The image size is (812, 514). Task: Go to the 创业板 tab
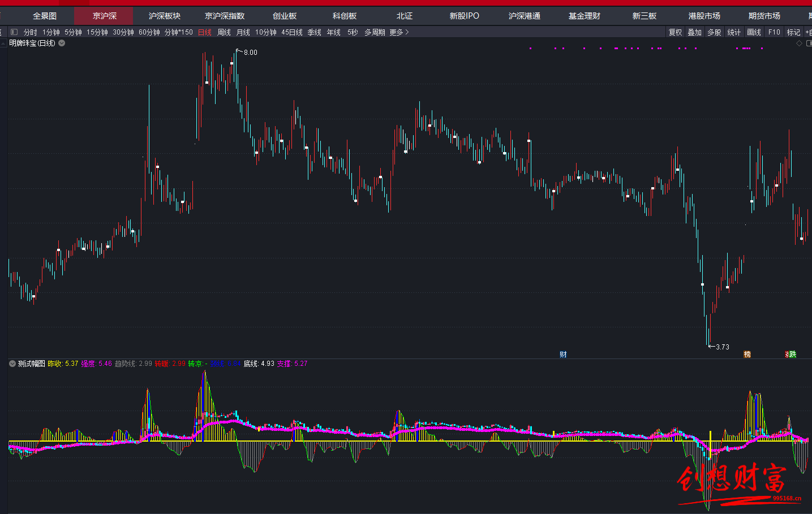[285, 16]
